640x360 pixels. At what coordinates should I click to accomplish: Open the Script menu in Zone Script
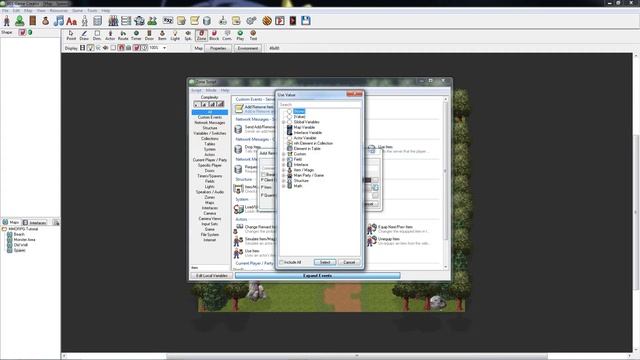click(196, 90)
